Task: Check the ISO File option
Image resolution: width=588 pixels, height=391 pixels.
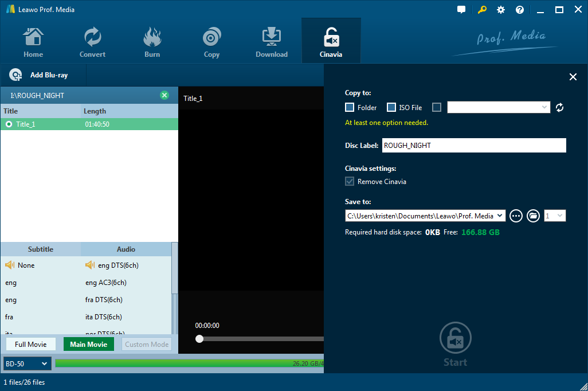Action: [x=391, y=108]
